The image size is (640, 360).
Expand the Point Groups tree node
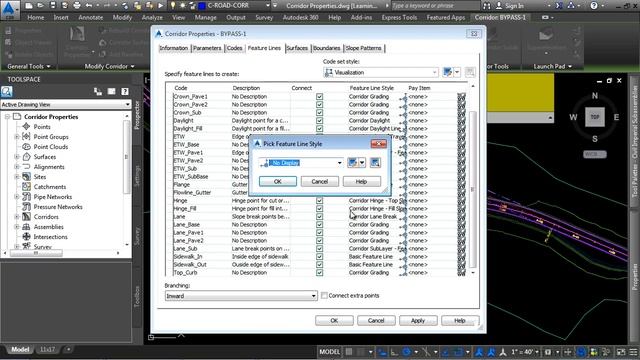point(17,137)
